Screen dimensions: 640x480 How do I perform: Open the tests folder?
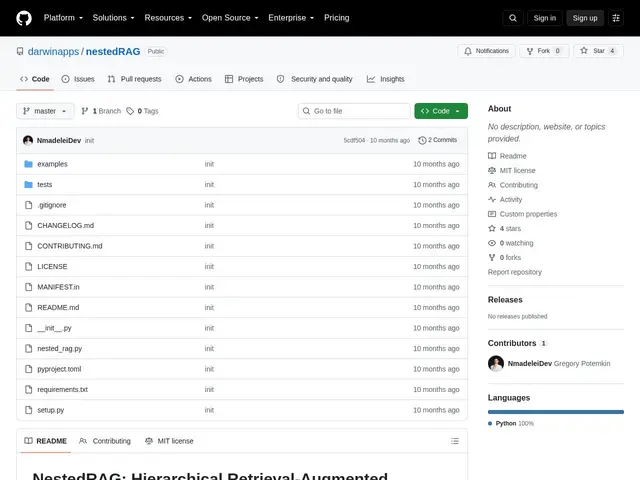[44, 184]
